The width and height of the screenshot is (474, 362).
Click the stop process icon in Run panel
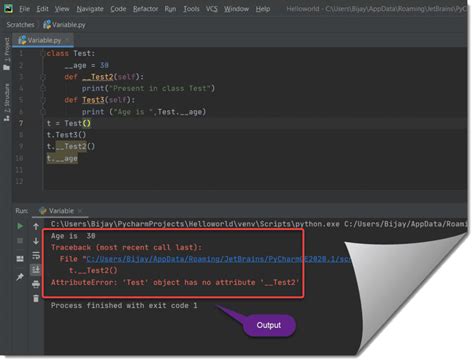coord(20,241)
